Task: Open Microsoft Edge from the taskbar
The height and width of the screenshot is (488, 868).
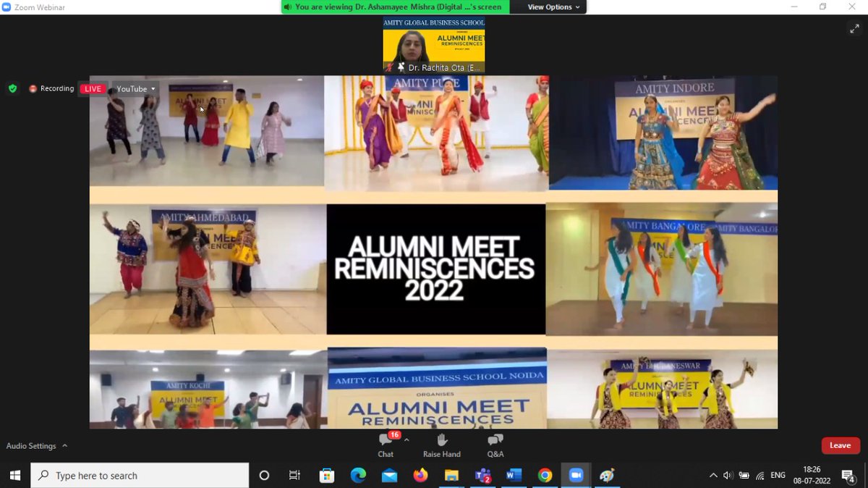Action: 358,475
